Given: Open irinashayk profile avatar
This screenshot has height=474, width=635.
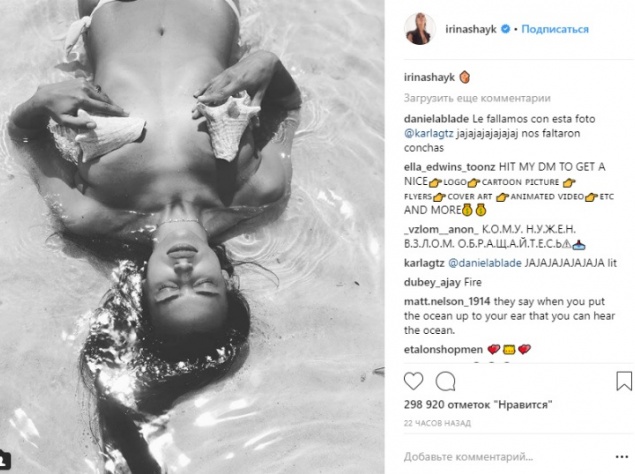Looking at the screenshot, I should 420,29.
